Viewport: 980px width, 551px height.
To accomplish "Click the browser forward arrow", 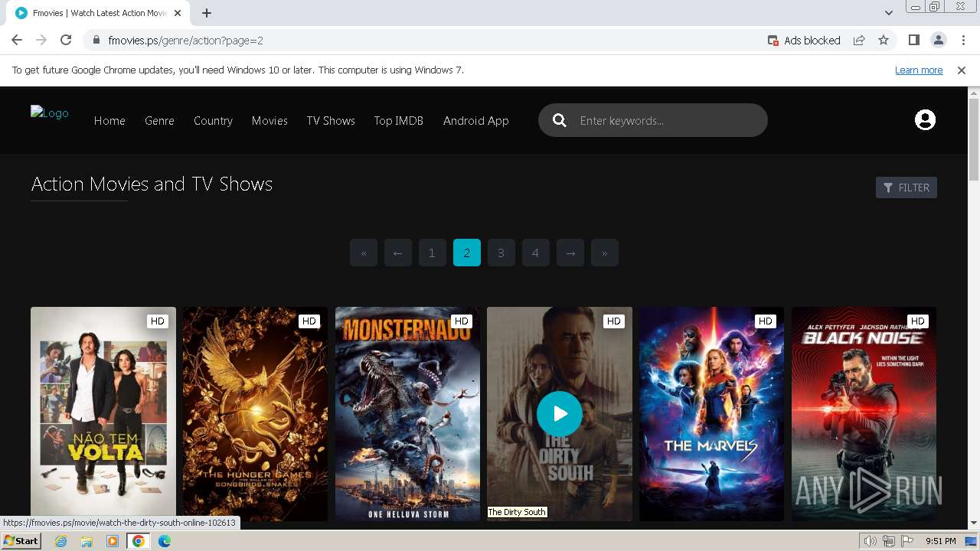I will click(41, 40).
